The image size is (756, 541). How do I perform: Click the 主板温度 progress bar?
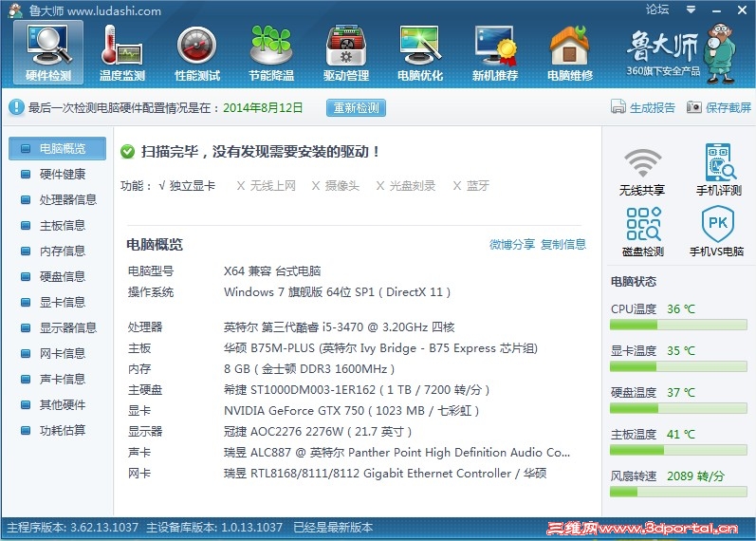pyautogui.click(x=678, y=450)
